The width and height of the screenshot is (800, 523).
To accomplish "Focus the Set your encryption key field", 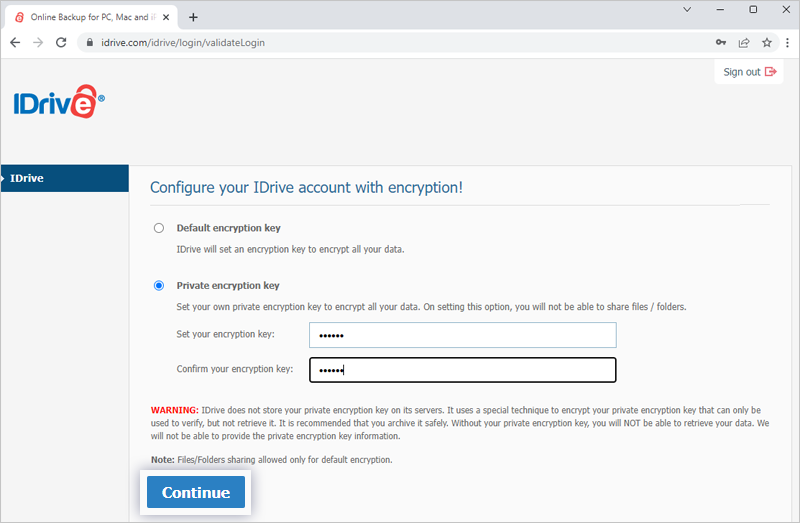I will click(x=462, y=335).
